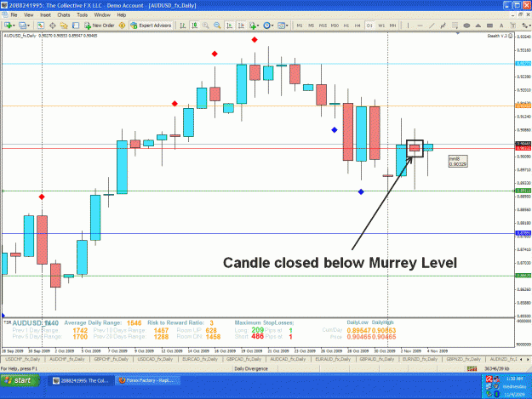Open the Templates icon
The height and width of the screenshot is (399, 532).
pyautogui.click(x=281, y=26)
